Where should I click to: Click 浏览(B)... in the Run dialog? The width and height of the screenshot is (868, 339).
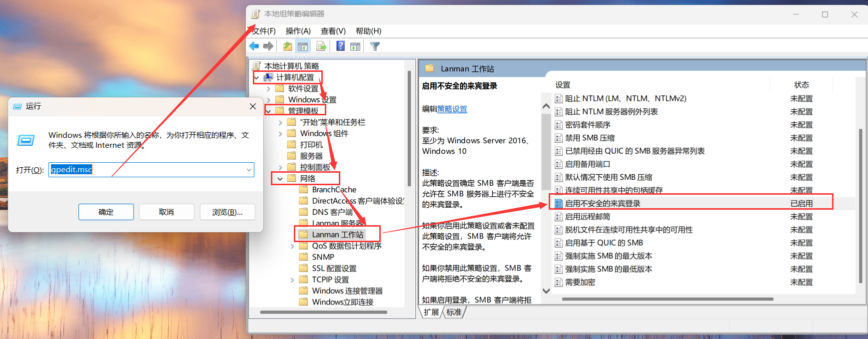pyautogui.click(x=227, y=212)
